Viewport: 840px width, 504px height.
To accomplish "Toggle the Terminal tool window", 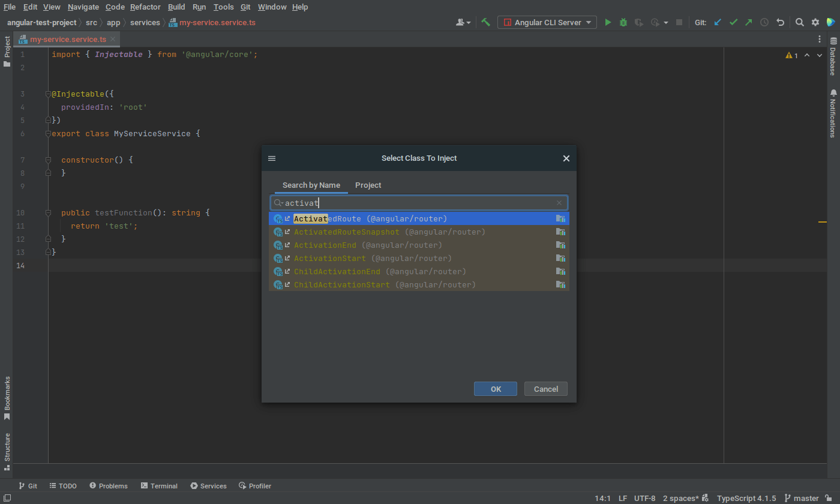I will tap(159, 485).
